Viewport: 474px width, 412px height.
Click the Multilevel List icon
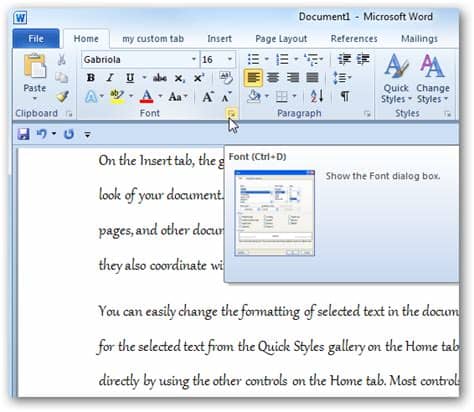311,60
